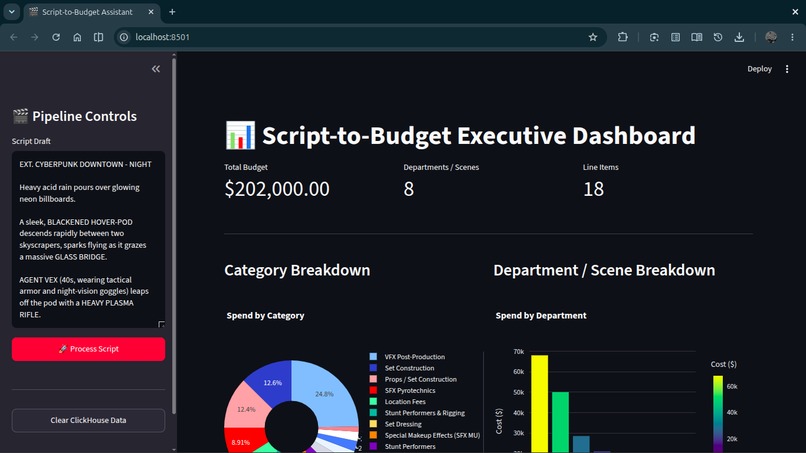Click the $202,000.00 Total Budget value
The width and height of the screenshot is (806, 453).
click(x=277, y=189)
